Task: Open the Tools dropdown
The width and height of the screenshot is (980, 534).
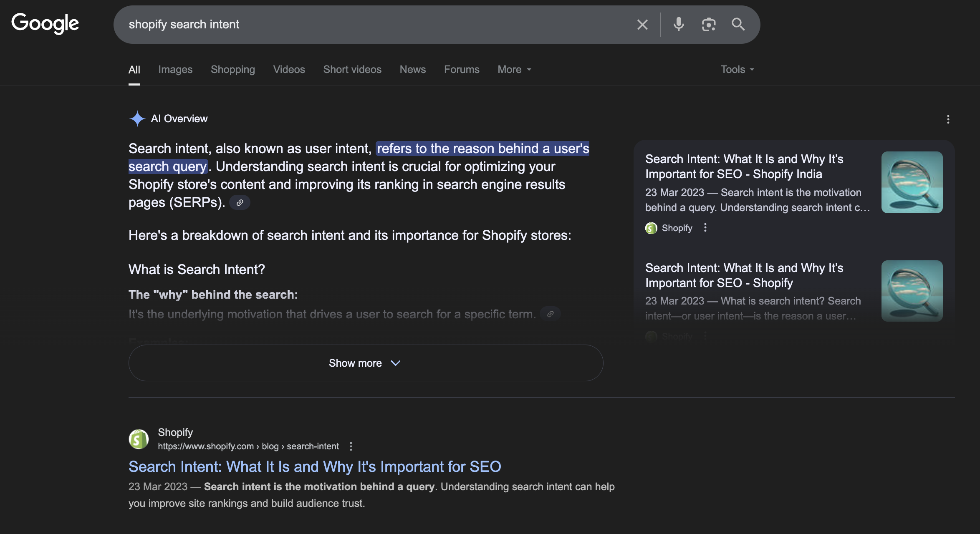Action: point(737,70)
